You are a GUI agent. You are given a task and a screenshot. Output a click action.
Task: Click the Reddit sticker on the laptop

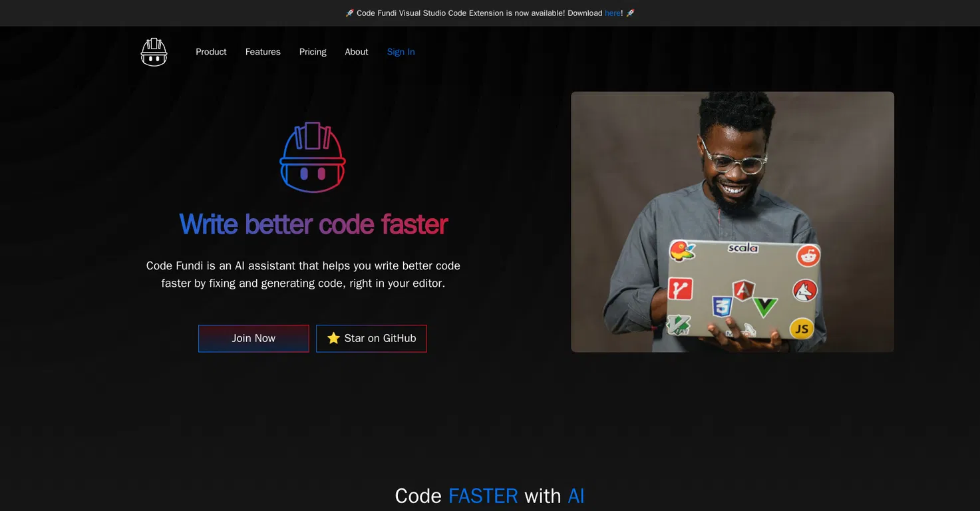(x=808, y=255)
